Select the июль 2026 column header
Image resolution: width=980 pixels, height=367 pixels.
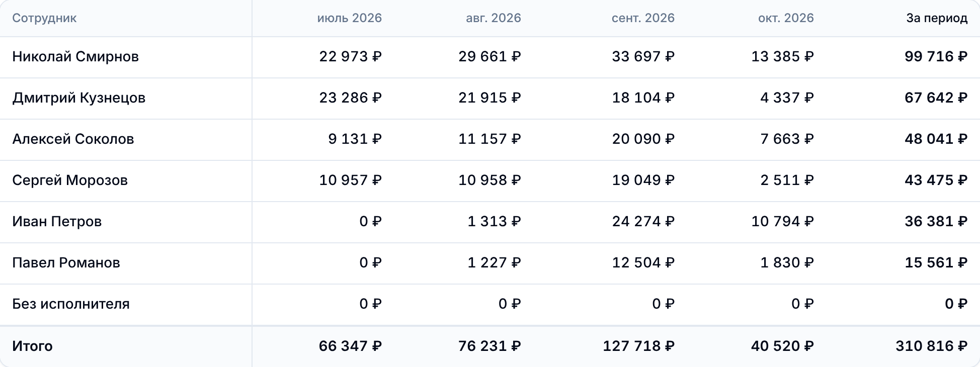[350, 18]
